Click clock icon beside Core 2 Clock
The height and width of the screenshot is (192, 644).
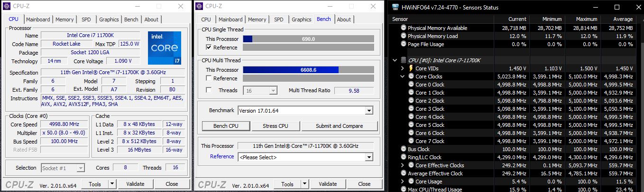411,101
